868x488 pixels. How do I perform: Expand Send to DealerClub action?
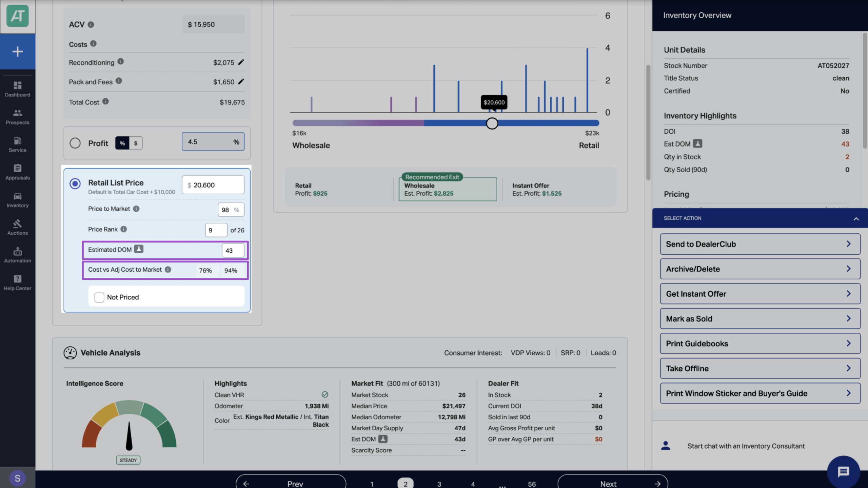[x=760, y=244]
